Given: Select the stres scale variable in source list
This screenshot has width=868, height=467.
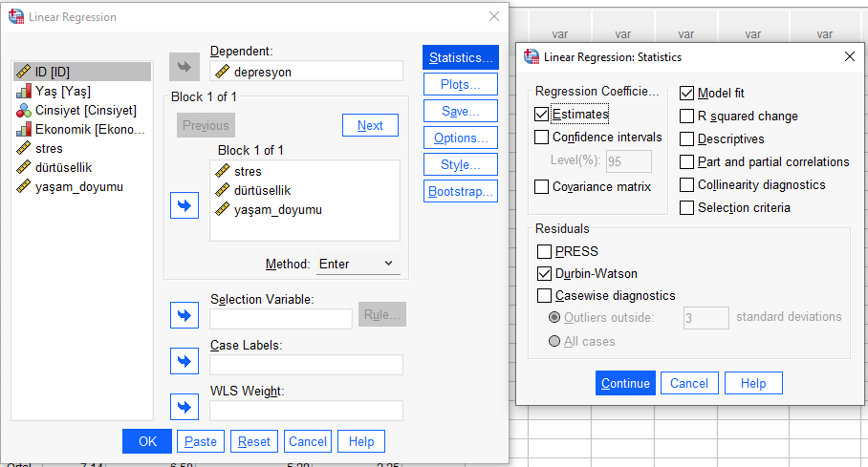Looking at the screenshot, I should (49, 149).
